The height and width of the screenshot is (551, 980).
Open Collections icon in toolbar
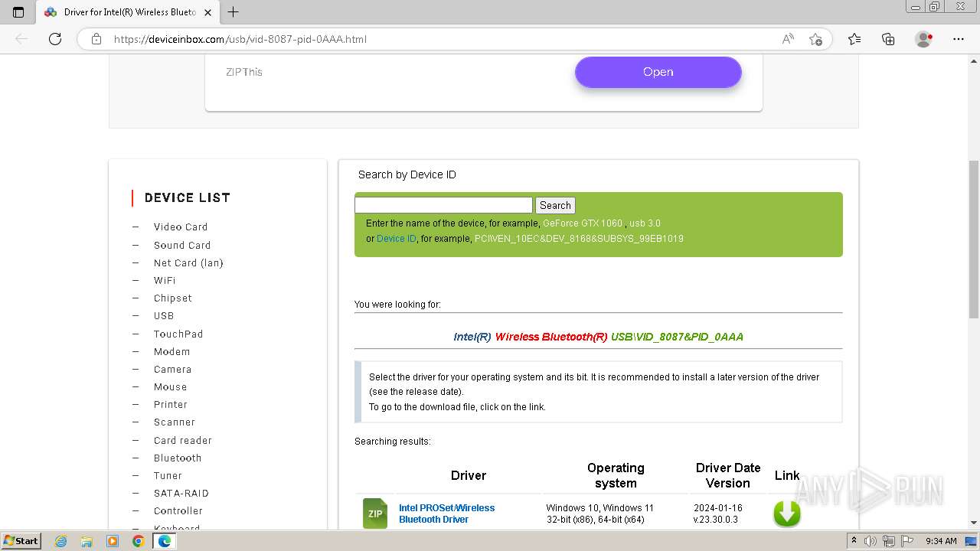[x=888, y=39]
